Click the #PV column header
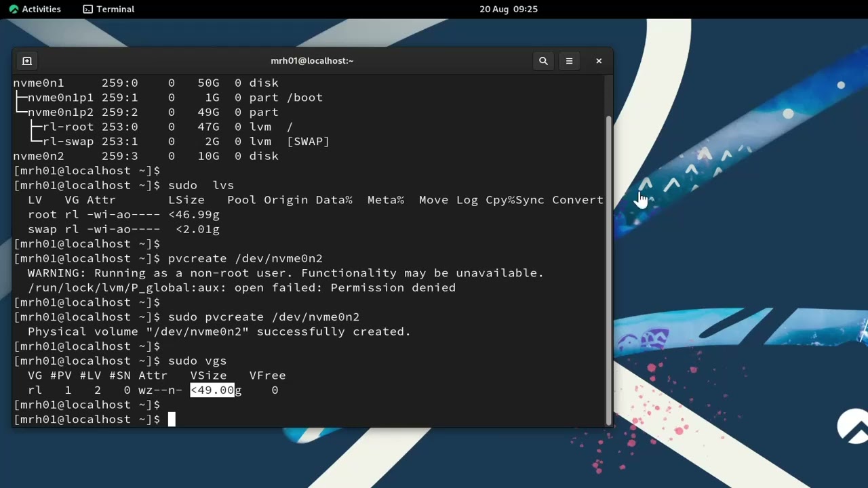The height and width of the screenshot is (488, 868). pos(61,375)
